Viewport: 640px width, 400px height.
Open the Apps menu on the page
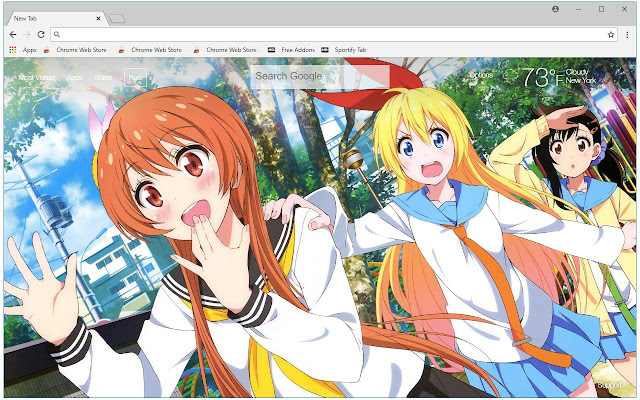pos(75,78)
